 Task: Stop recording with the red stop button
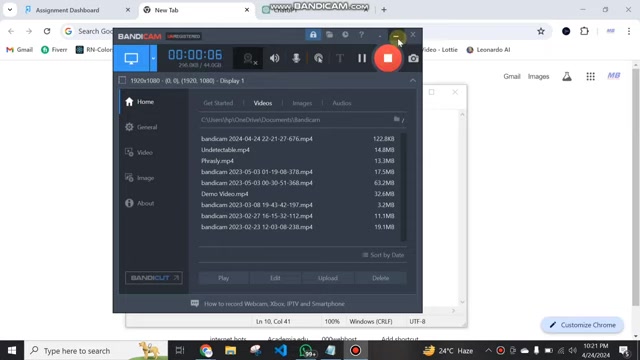(387, 58)
